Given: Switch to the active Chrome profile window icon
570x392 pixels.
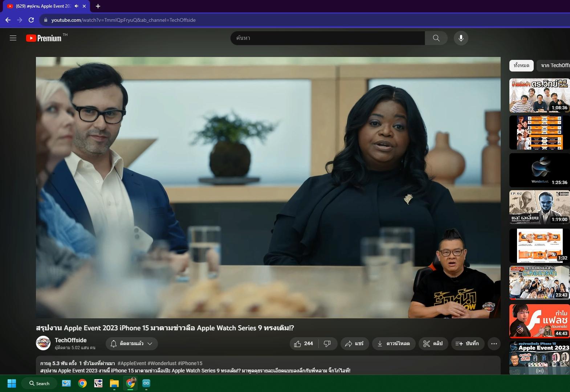Looking at the screenshot, I should (130, 383).
